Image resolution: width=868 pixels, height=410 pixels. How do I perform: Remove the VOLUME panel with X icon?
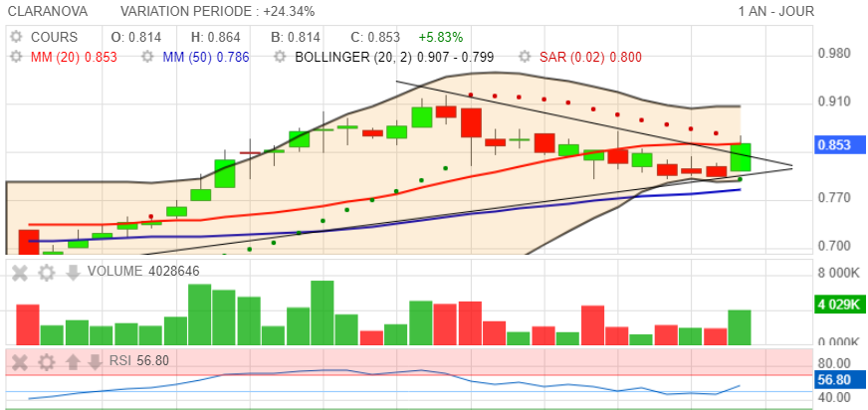[20, 272]
